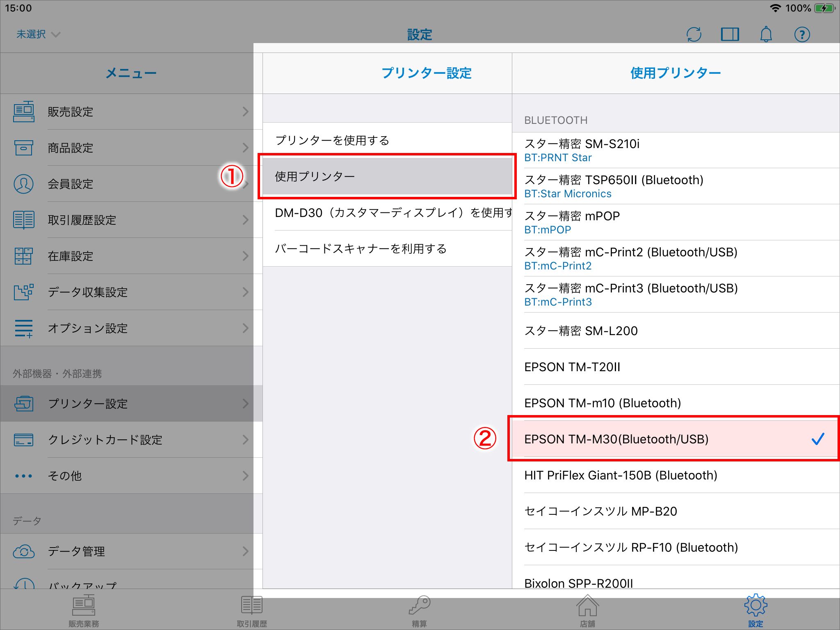Image resolution: width=840 pixels, height=630 pixels.
Task: Tap the 取引履歴設定 book icon
Action: (24, 220)
